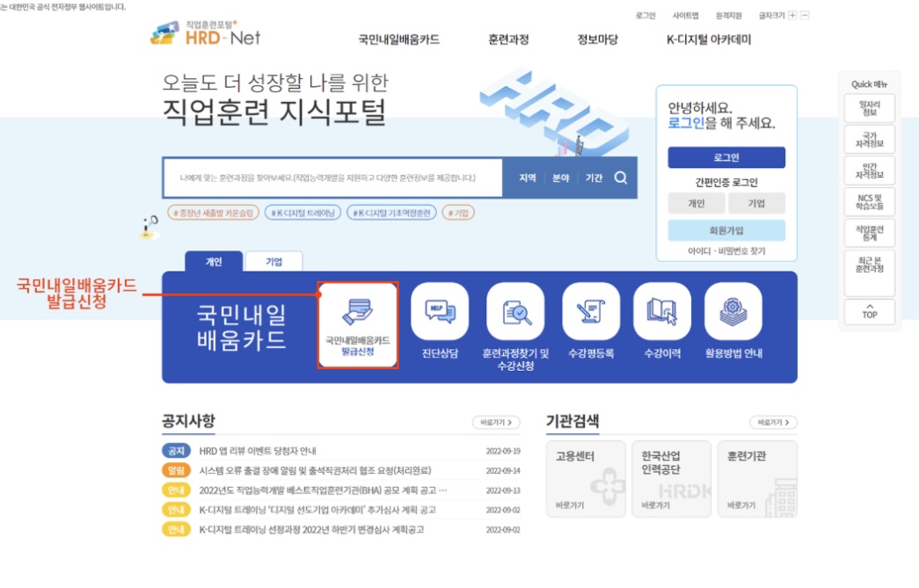Click hashtag 중장년 새출발 카운슬링
The width and height of the screenshot is (919, 588).
[x=214, y=213]
